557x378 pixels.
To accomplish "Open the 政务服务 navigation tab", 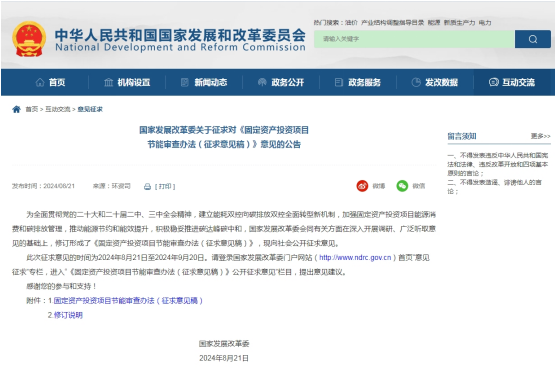I will (358, 82).
